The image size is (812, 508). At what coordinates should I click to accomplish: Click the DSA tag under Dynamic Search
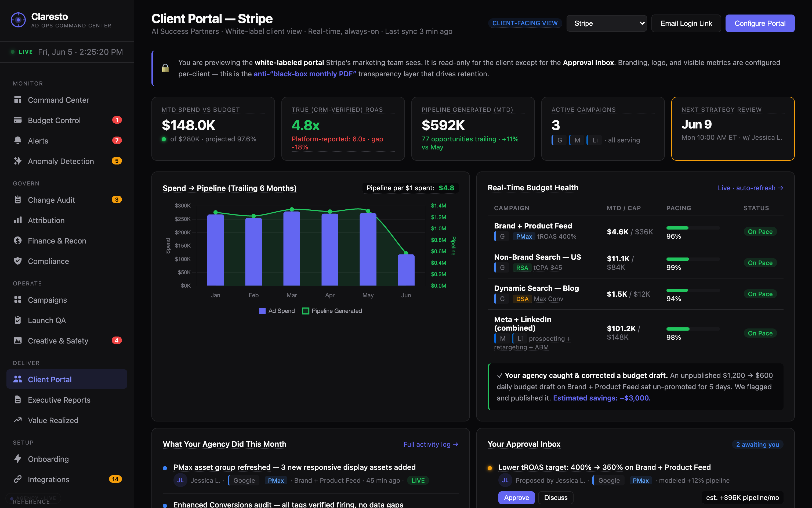click(522, 299)
